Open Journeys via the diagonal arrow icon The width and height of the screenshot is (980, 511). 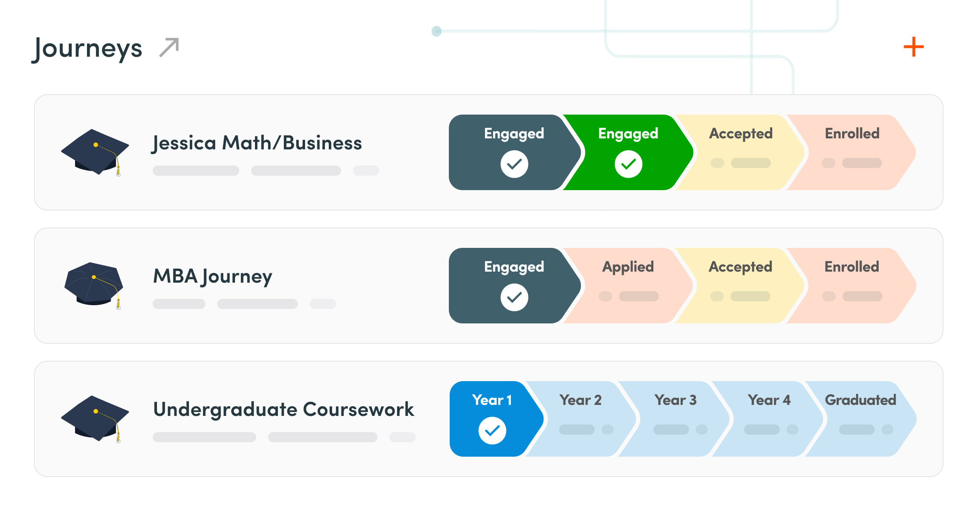click(169, 47)
